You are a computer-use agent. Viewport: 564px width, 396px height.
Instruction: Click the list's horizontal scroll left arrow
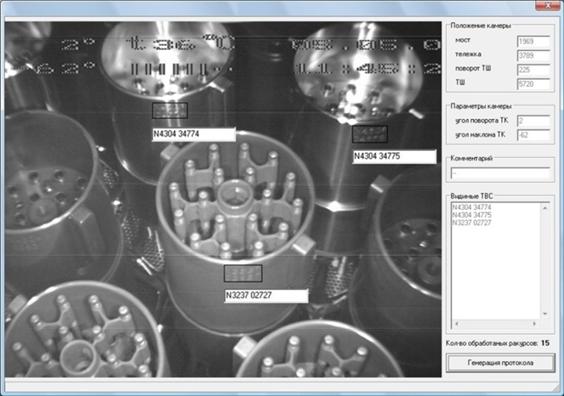tap(456, 323)
